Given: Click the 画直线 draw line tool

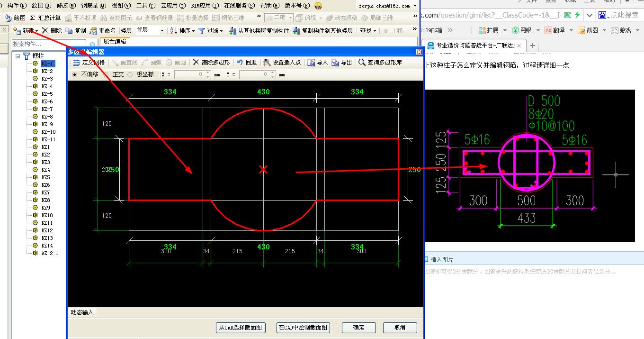Looking at the screenshot, I should pos(125,63).
